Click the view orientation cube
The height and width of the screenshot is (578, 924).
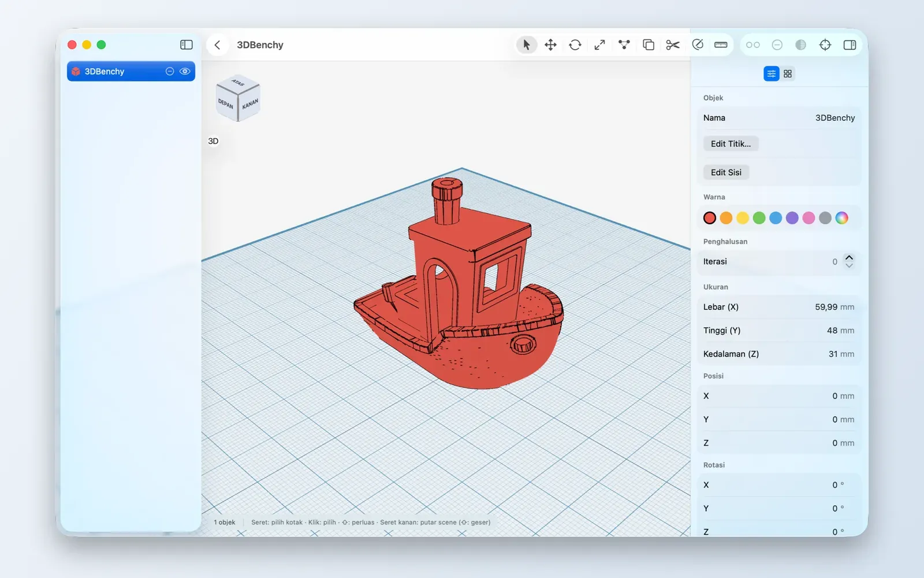pyautogui.click(x=238, y=98)
